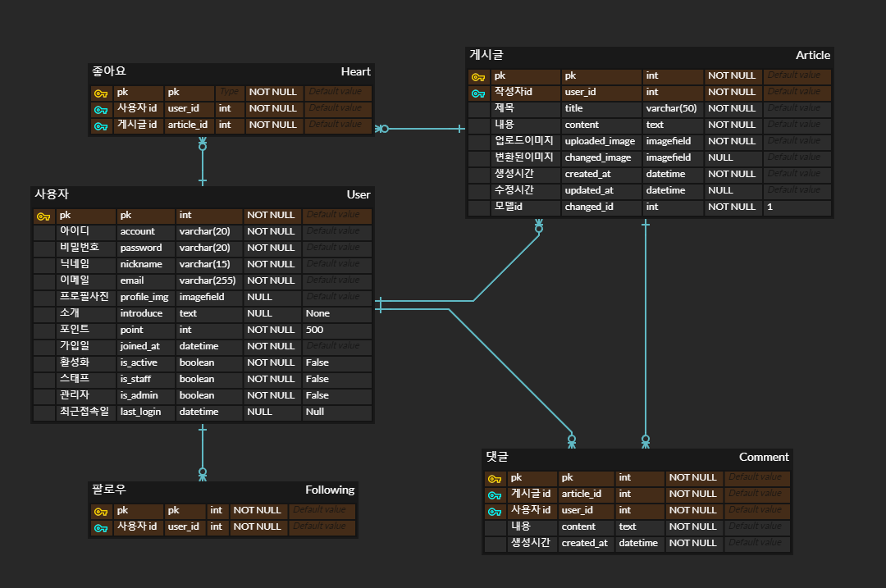Click the '모델id' label in Article table

pyautogui.click(x=526, y=207)
